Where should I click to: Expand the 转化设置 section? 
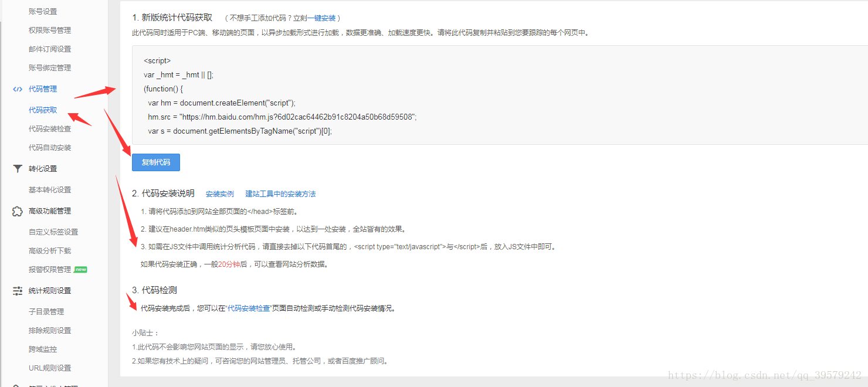tap(43, 169)
